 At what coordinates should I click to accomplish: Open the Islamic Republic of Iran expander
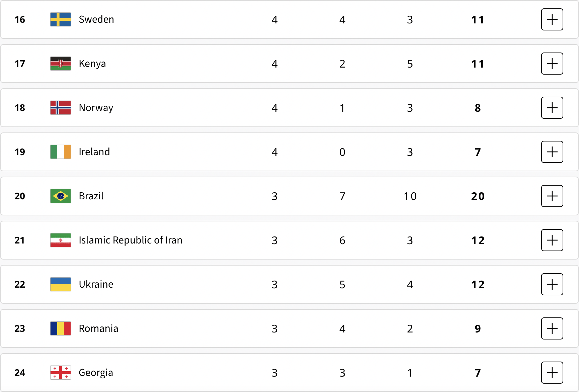tap(552, 240)
